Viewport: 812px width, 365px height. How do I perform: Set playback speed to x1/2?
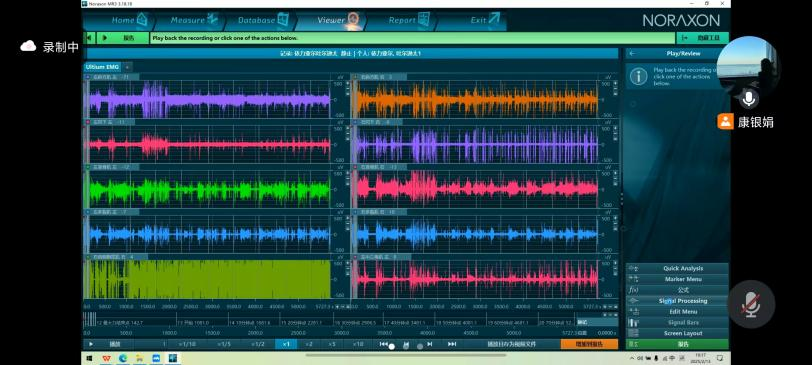tap(257, 344)
